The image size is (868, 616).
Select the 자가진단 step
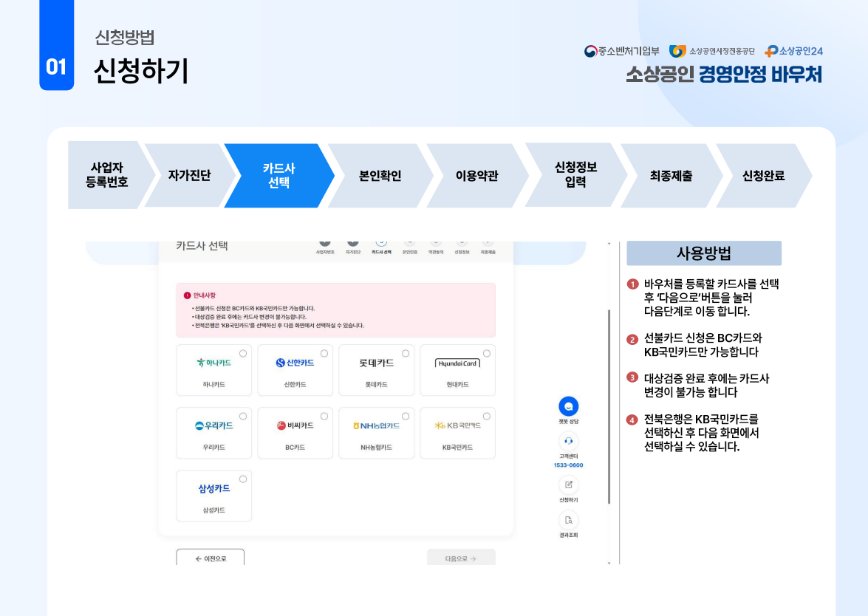point(189,176)
